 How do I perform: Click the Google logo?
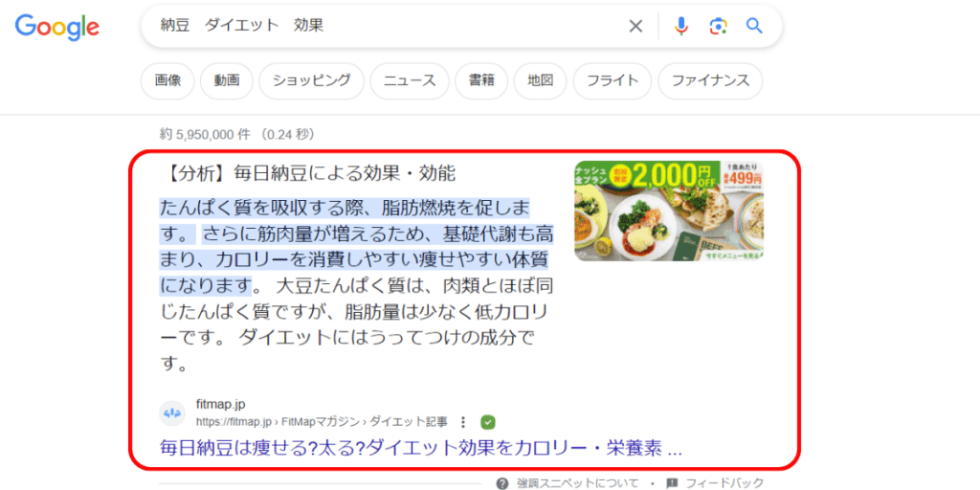[x=56, y=27]
